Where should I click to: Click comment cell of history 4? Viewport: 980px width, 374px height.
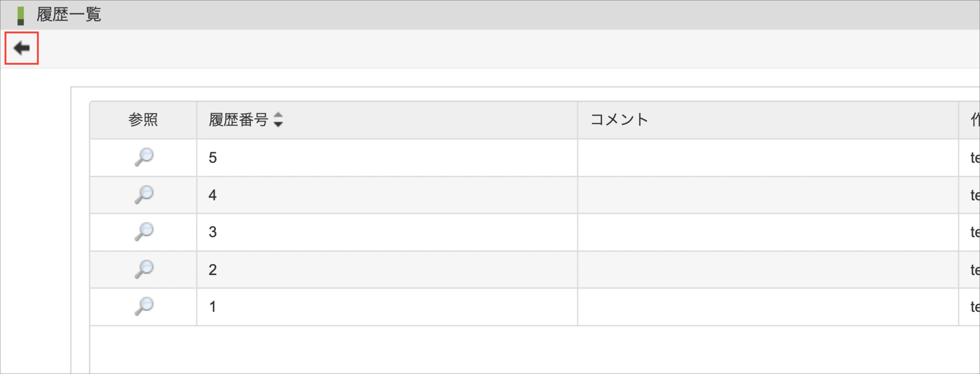(x=767, y=195)
